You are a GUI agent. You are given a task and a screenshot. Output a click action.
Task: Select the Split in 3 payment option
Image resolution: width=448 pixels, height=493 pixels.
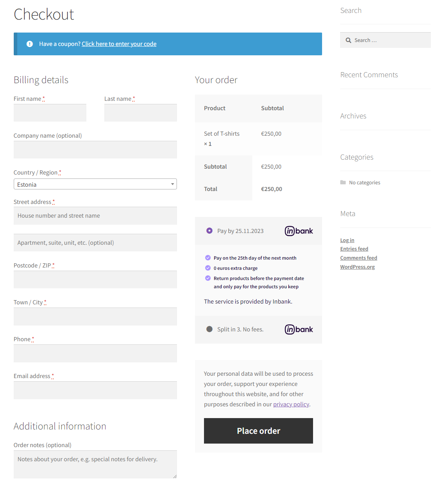(209, 329)
